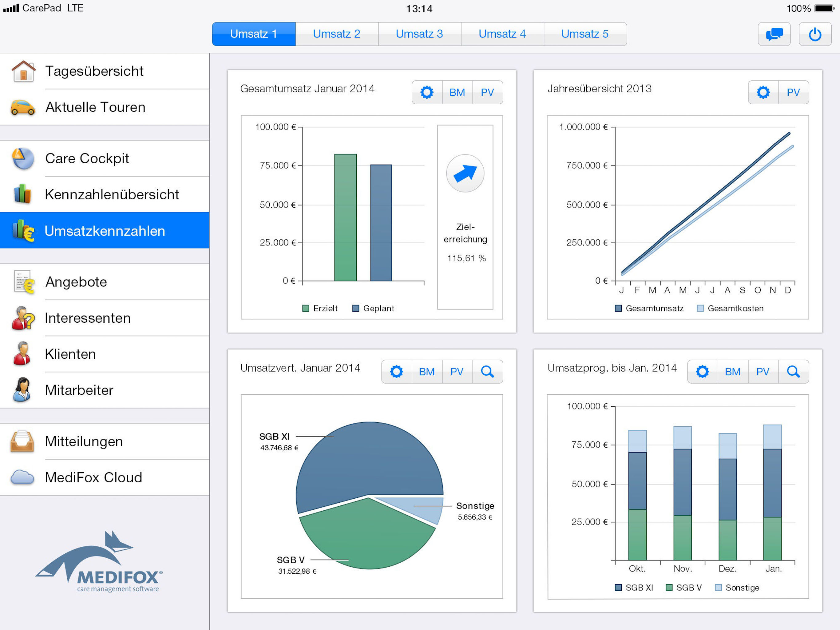Click the Erzielt green legend swatch
The height and width of the screenshot is (630, 840).
[306, 308]
